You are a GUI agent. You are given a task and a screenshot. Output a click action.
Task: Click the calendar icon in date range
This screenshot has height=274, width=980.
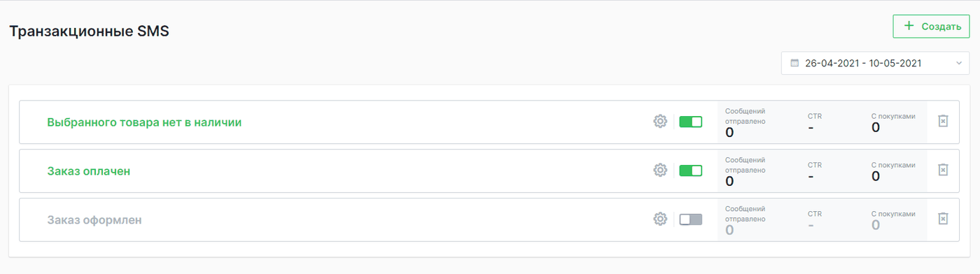794,63
